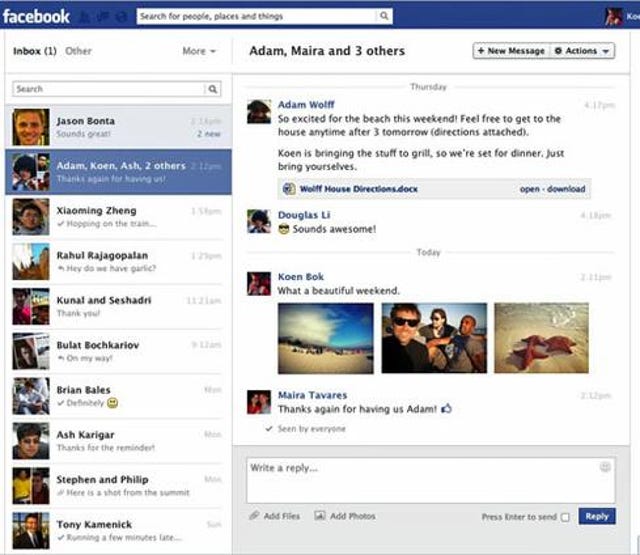
Task: Open Stephen and Philip conversation
Action: [118, 486]
